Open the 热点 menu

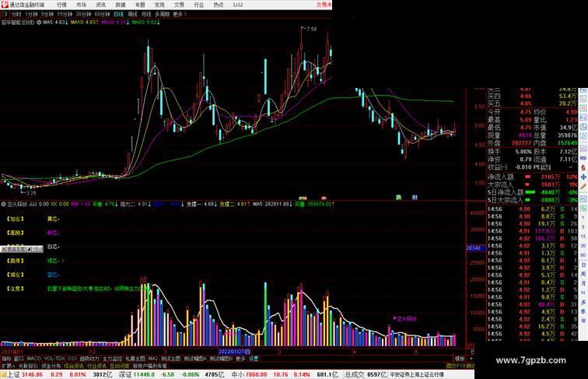219,5
